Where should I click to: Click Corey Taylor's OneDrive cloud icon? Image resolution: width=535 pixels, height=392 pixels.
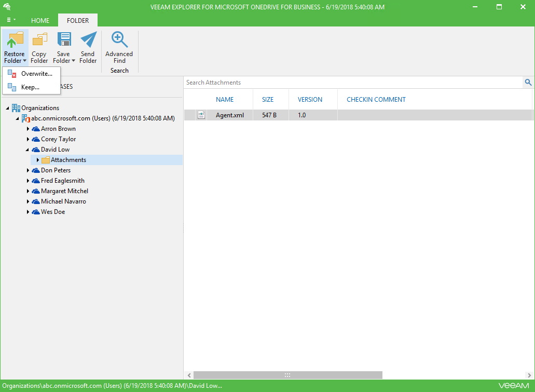pyautogui.click(x=36, y=139)
